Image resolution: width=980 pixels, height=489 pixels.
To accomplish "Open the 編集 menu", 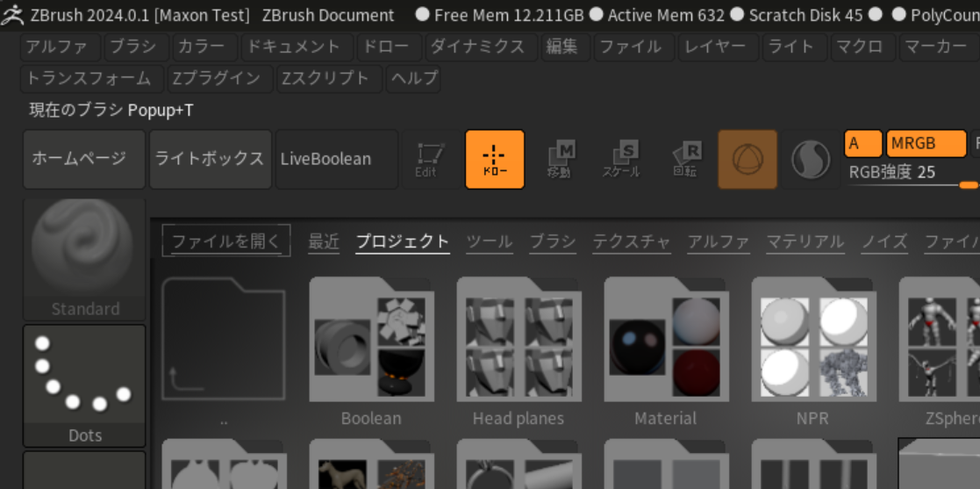I will (566, 47).
